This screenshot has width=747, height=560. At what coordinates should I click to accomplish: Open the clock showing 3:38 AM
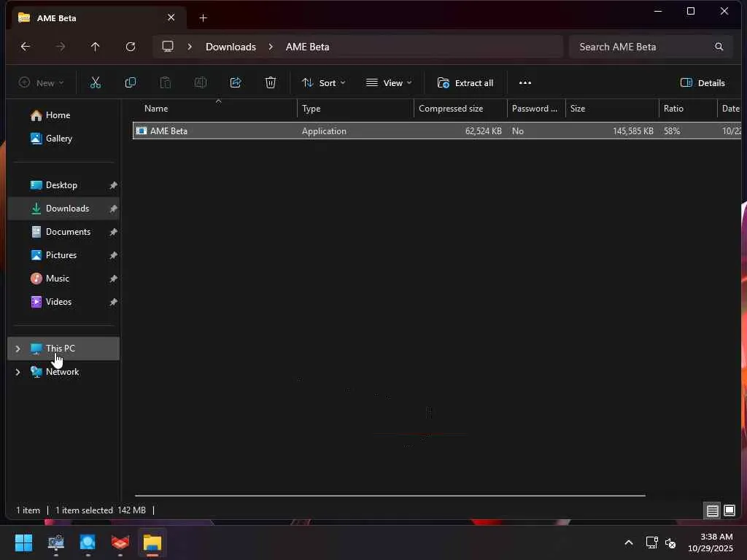click(711, 542)
